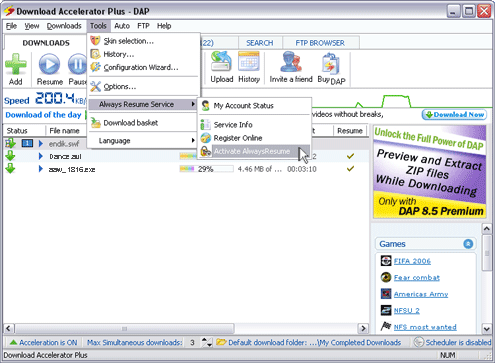495x363 pixels.
Task: Click Service Info submenu item
Action: pyautogui.click(x=255, y=125)
